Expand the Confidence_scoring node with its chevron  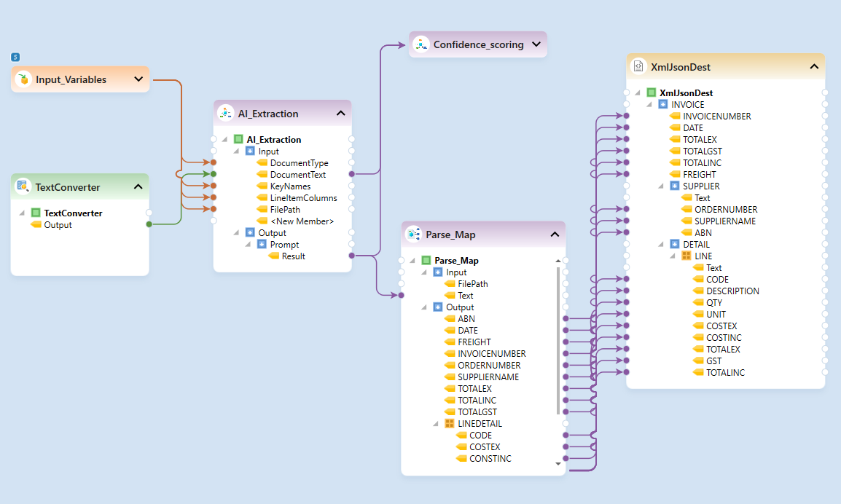(x=536, y=44)
